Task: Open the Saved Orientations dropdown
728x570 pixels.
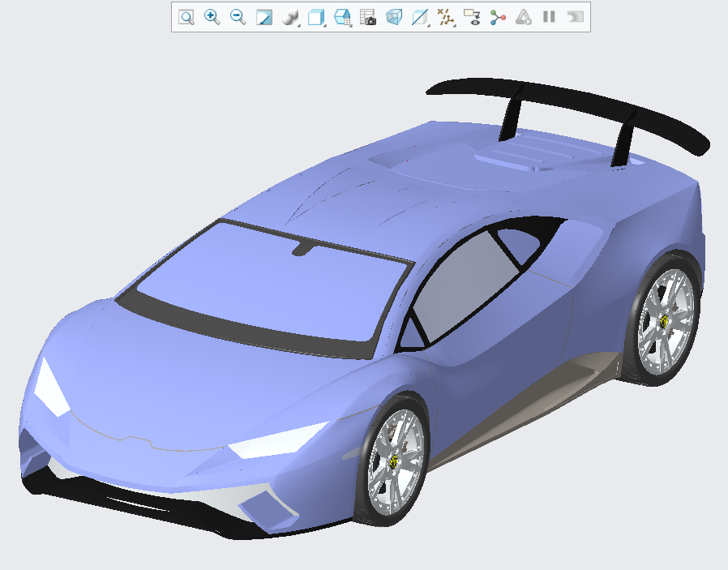Action: point(343,18)
